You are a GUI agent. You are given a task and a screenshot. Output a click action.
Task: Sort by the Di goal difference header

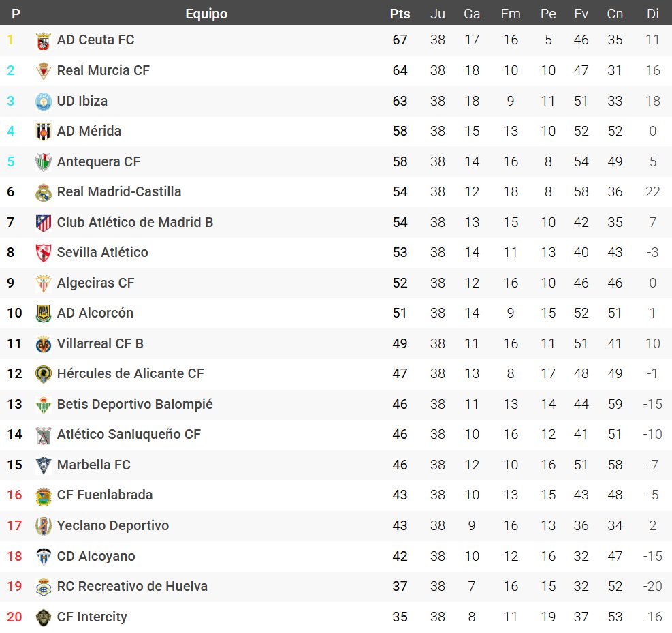pyautogui.click(x=652, y=14)
